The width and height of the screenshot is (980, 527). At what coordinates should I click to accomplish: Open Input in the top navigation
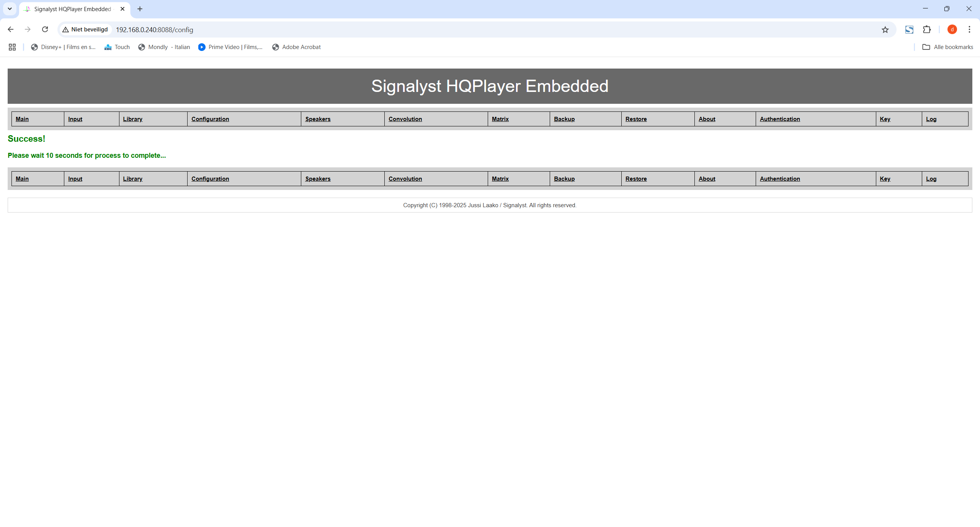click(x=75, y=119)
